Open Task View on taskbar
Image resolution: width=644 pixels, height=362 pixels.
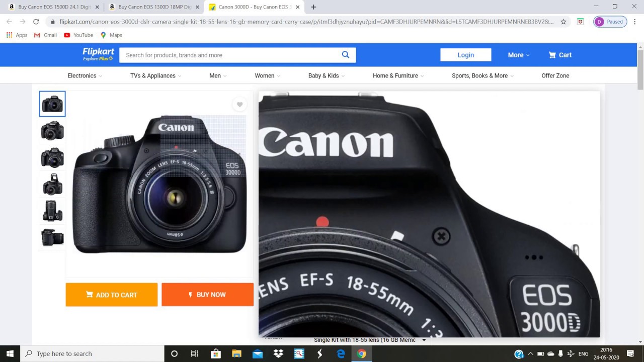tap(195, 353)
